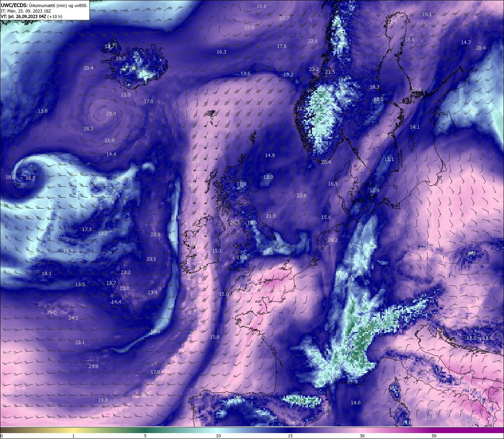Click the '12.0' value on the map

[471, 338]
